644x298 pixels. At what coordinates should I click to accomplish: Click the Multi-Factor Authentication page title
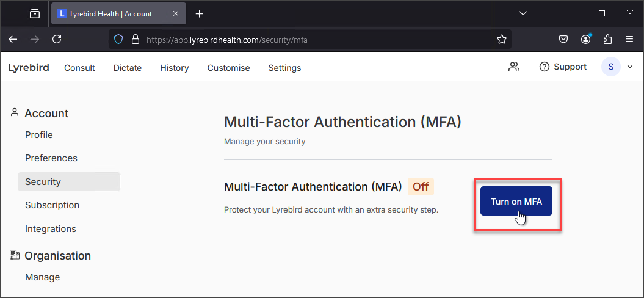[x=343, y=122]
